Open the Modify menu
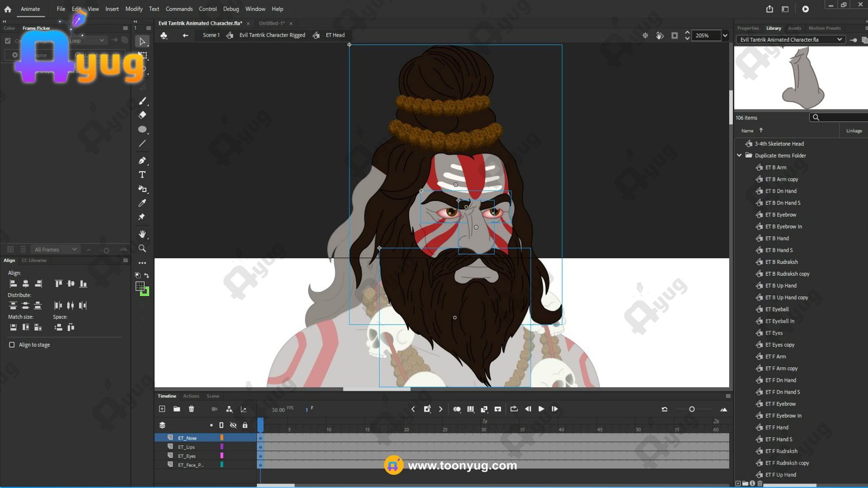Viewport: 868px width, 488px height. pos(134,9)
